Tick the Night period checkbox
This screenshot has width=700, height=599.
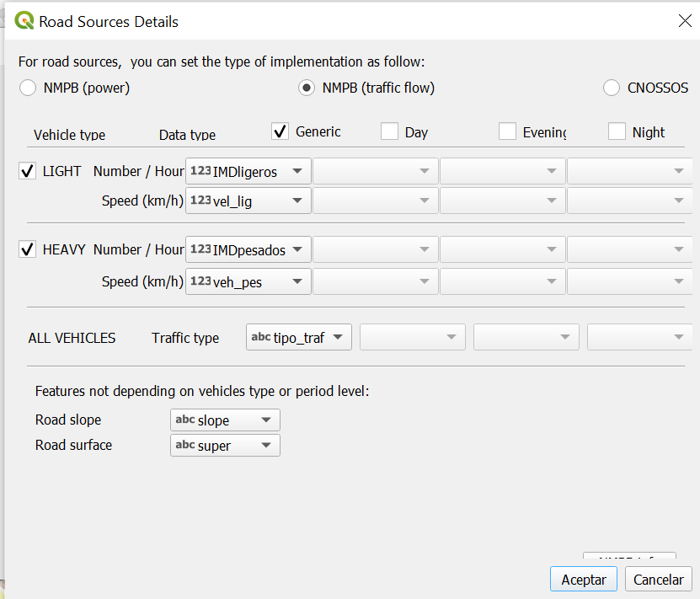coord(617,131)
